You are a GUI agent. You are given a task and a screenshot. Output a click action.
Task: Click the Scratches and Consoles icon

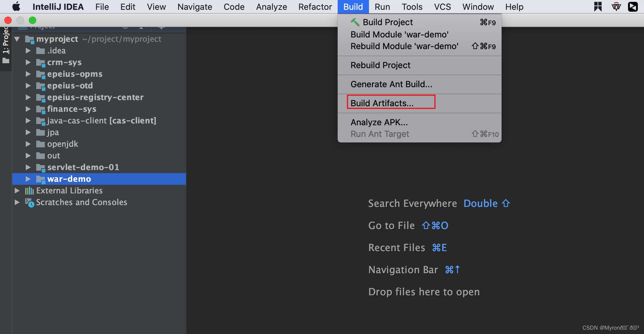(29, 203)
